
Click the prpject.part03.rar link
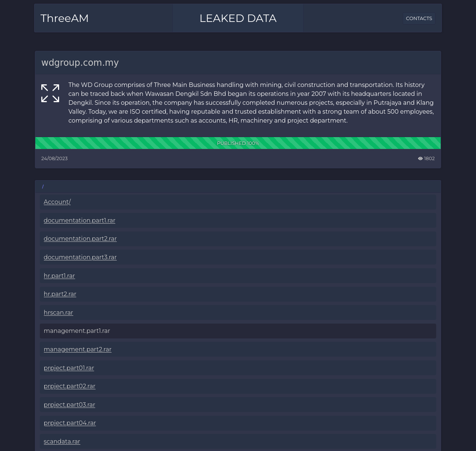70,405
